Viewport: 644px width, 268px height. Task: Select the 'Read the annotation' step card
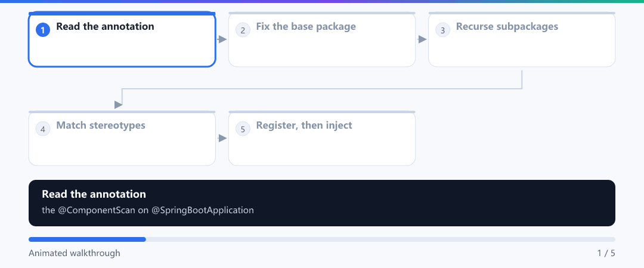click(122, 39)
